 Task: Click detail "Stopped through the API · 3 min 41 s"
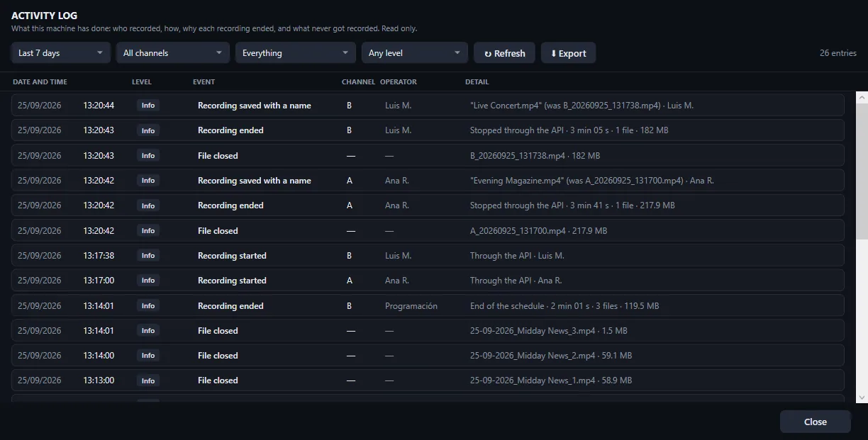pyautogui.click(x=572, y=205)
